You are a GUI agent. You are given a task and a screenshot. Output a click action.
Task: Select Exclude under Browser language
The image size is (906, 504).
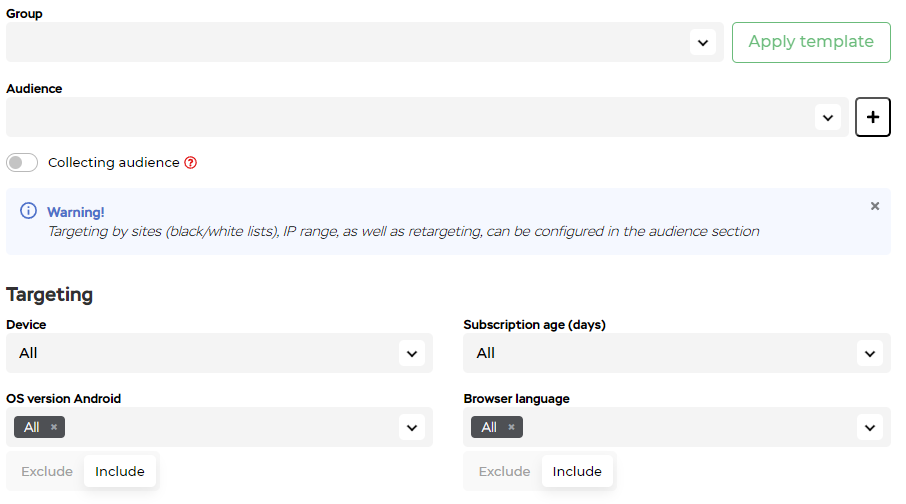(504, 471)
